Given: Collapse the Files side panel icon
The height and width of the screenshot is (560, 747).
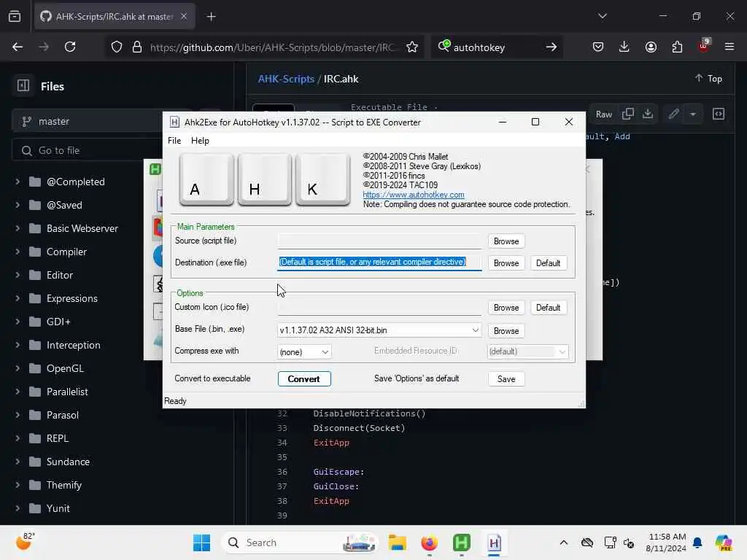Looking at the screenshot, I should click(x=23, y=86).
